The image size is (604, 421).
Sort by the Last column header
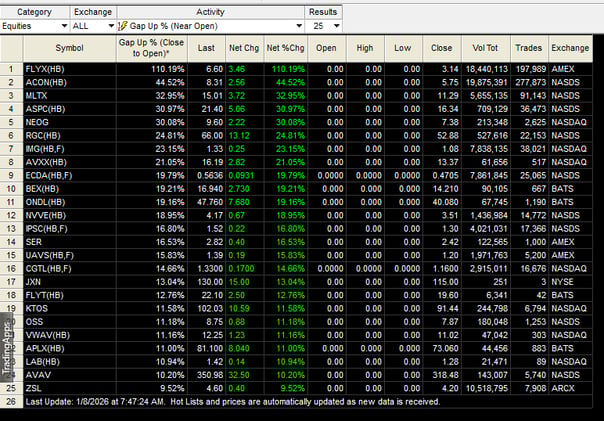206,48
